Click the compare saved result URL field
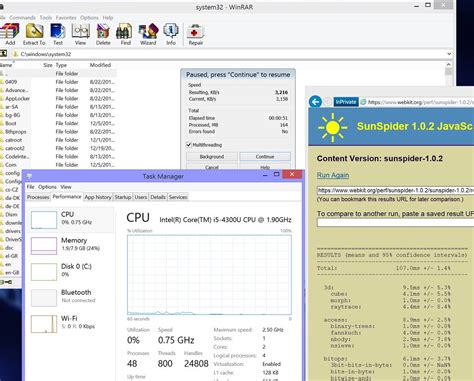The image size is (474, 381). (x=395, y=223)
